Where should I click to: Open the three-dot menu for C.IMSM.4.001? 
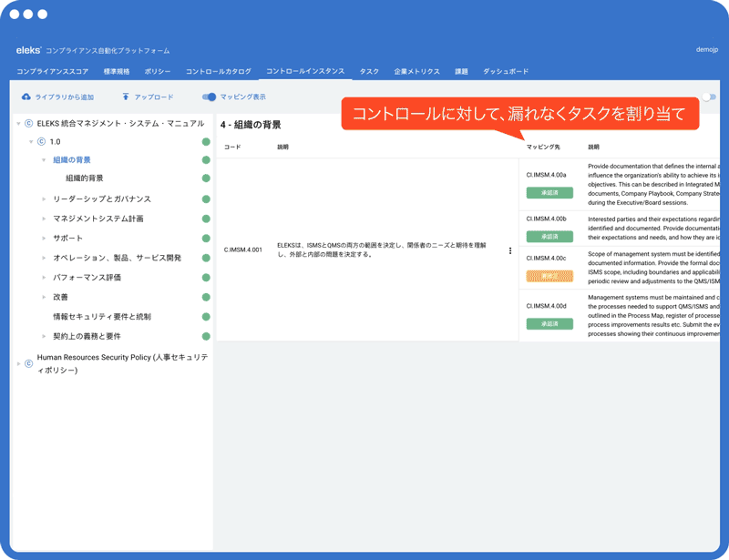[x=510, y=250]
